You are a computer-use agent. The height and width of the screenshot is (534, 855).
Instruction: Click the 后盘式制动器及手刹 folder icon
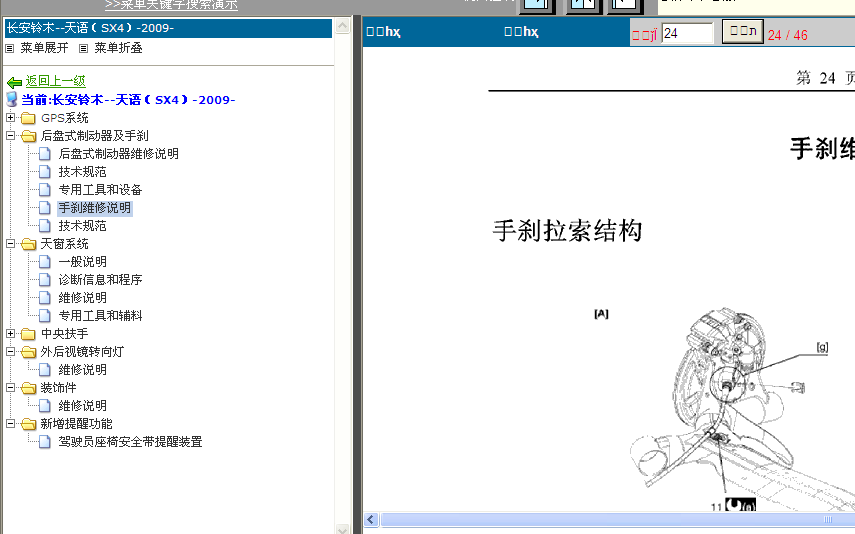(x=28, y=136)
